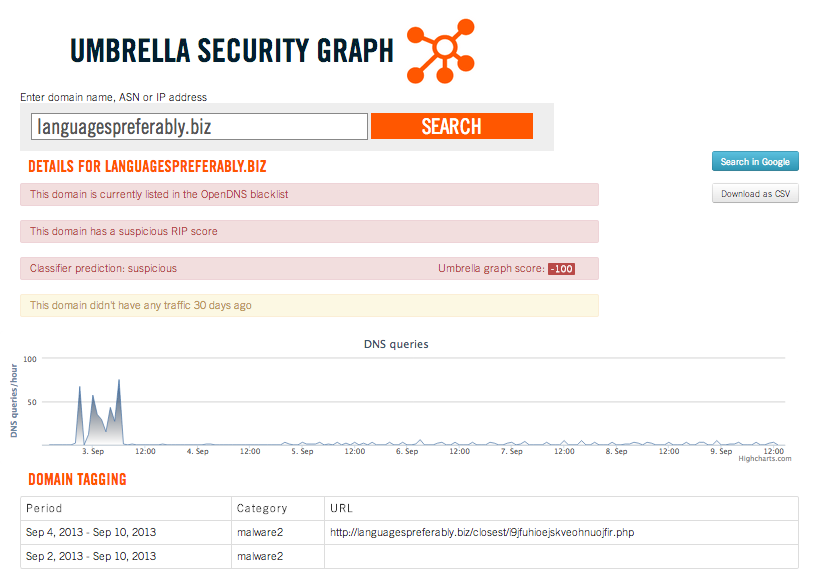Click the orange Umbrella graph logo icon
This screenshot has height=575, width=818.
[441, 51]
